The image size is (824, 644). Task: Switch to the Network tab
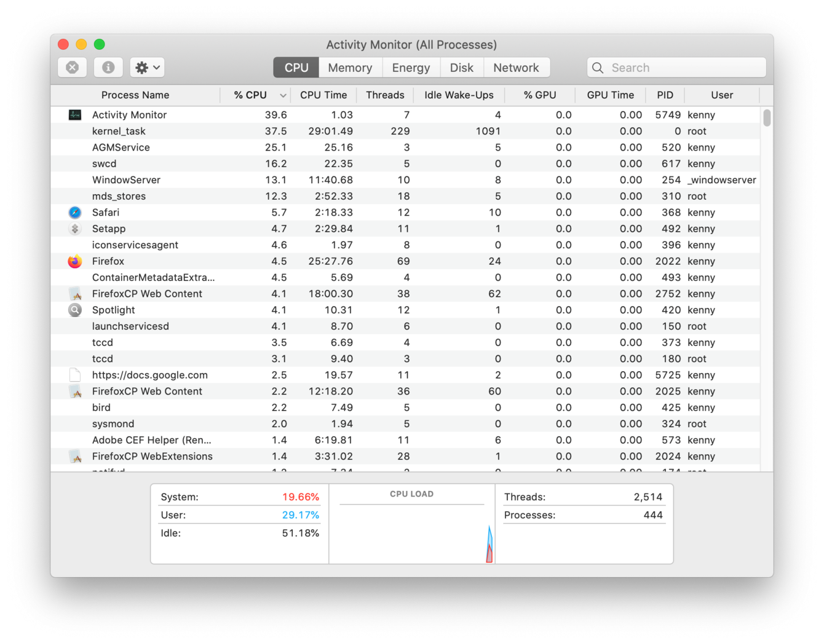click(x=516, y=68)
